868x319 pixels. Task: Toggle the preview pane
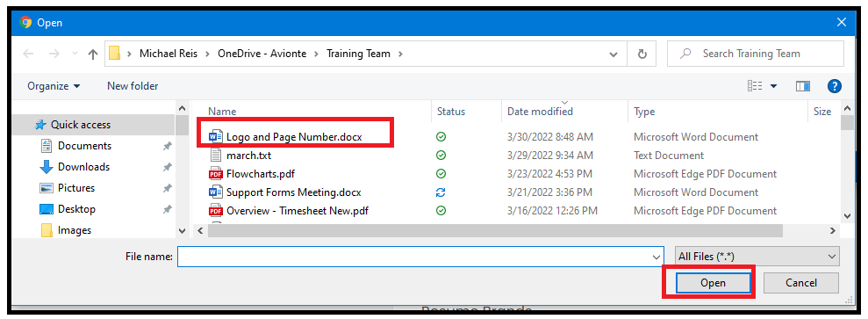pyautogui.click(x=803, y=86)
